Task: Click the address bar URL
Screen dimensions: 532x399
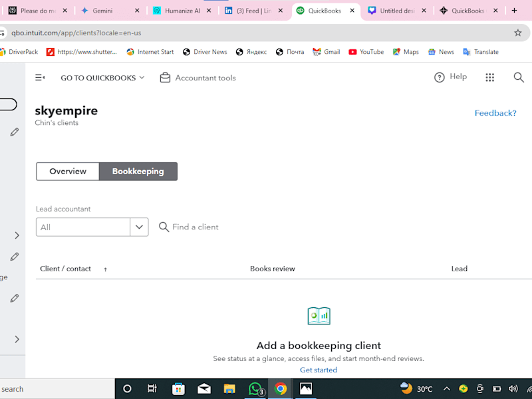Action: 76,33
